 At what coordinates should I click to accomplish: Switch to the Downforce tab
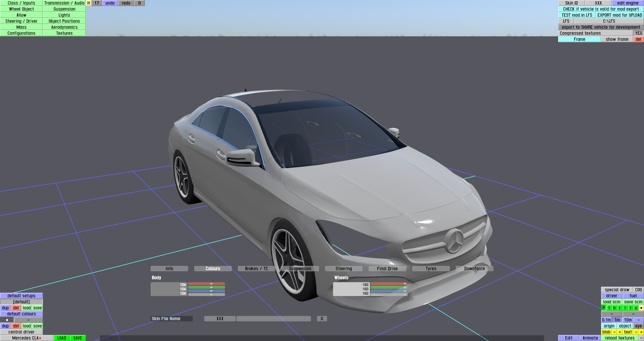475,269
